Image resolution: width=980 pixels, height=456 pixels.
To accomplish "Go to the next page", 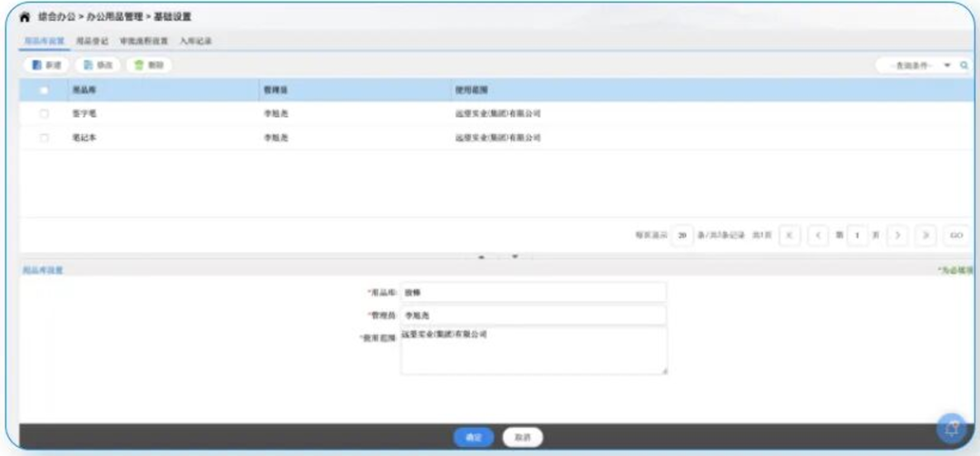I will (x=897, y=236).
